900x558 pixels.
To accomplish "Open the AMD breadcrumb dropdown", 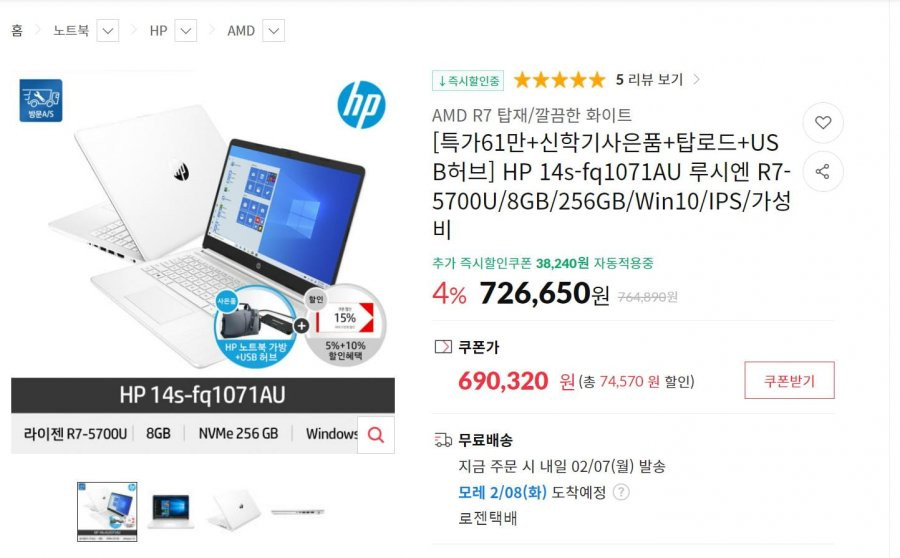I will tap(274, 31).
